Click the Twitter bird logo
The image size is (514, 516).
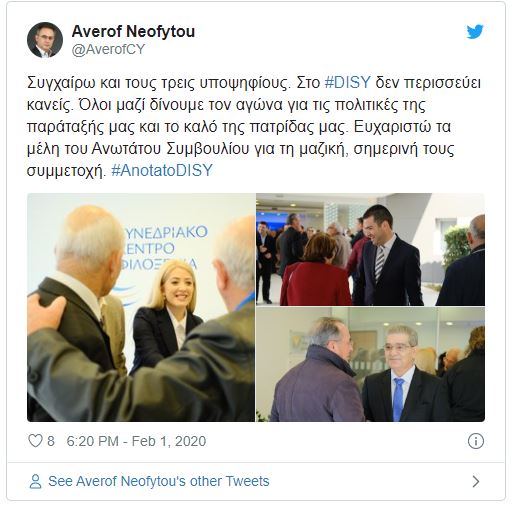[x=475, y=32]
